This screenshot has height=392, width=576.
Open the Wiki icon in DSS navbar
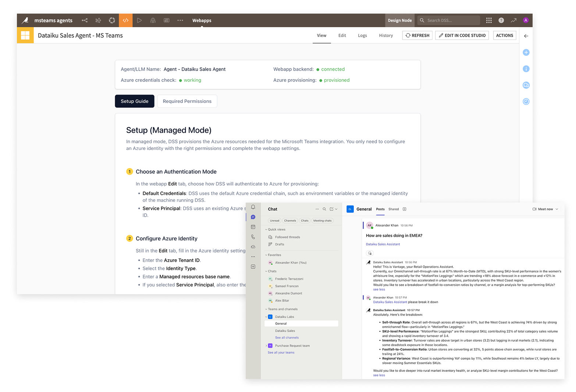pos(167,20)
